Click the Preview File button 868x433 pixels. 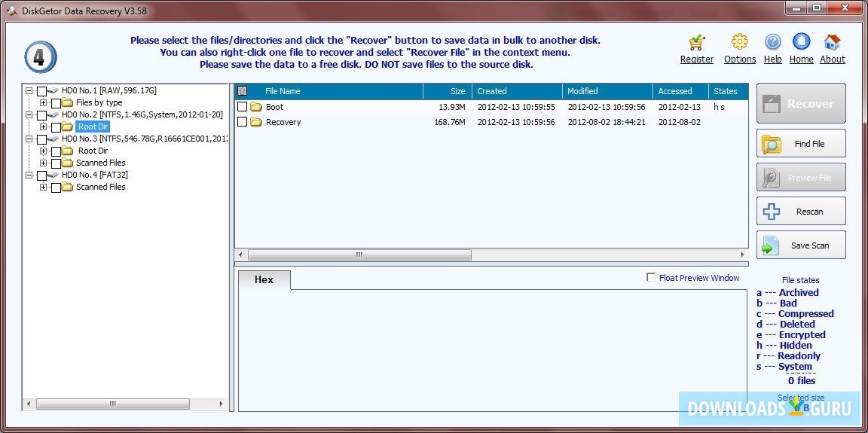(801, 178)
